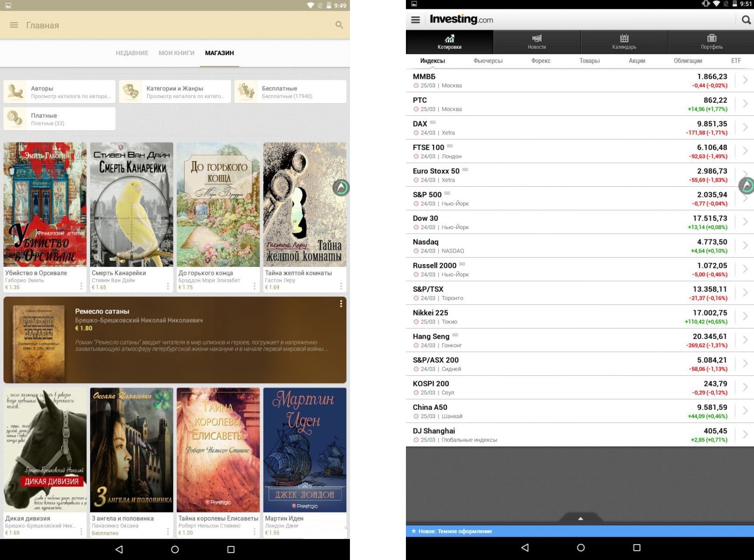Screen dimensions: 754x560
Task: Open the Russell 2000 index row
Action: (580, 269)
